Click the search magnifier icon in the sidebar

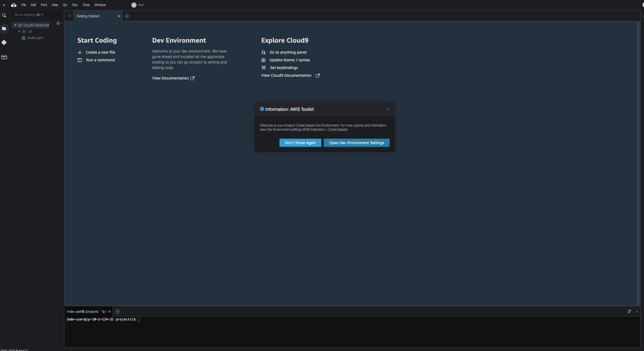(4, 15)
